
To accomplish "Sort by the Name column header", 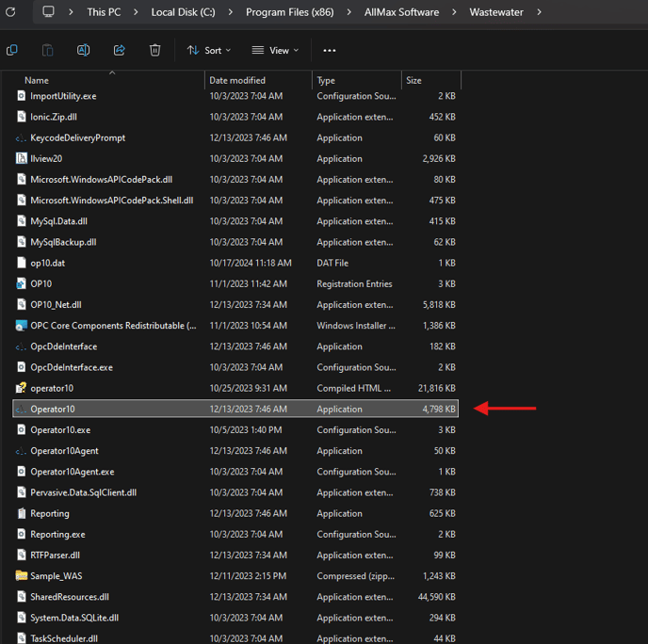I will [x=37, y=81].
